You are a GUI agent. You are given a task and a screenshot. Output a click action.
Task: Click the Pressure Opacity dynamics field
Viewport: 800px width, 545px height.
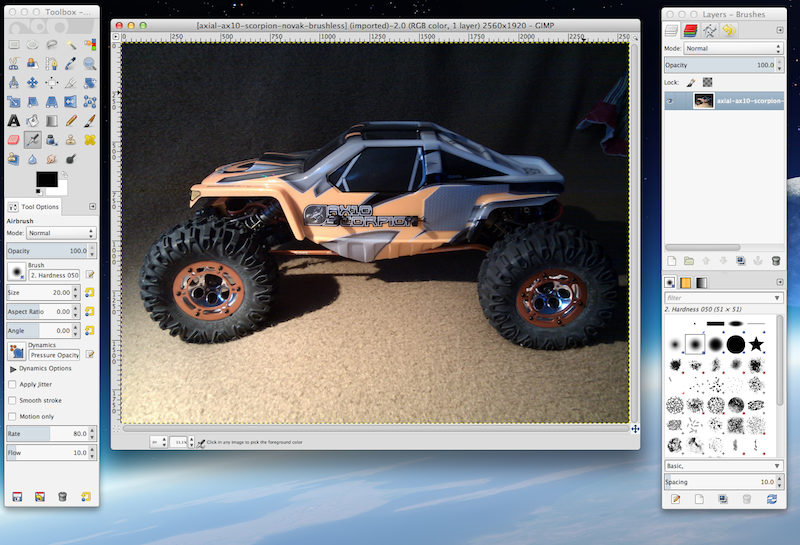coord(55,354)
